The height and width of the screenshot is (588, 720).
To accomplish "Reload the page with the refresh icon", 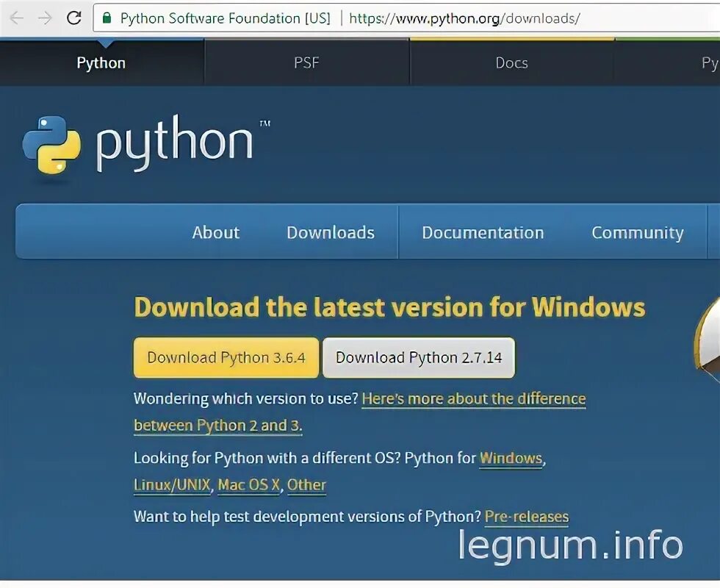I will (74, 18).
